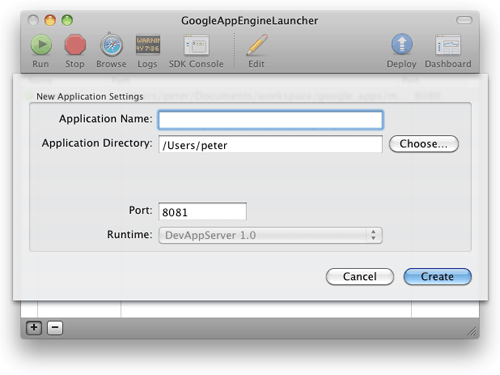Click the green Run toolbar icon

click(x=41, y=44)
